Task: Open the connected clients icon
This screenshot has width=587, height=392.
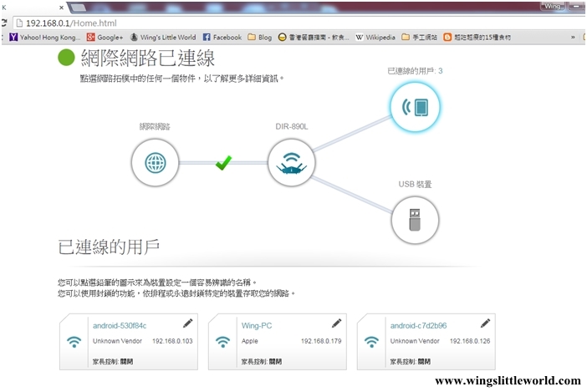Action: point(416,107)
